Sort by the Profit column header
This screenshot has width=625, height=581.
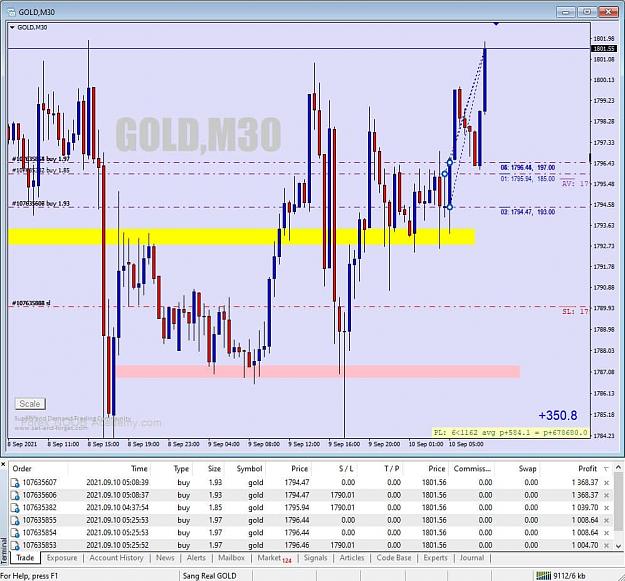click(x=588, y=469)
